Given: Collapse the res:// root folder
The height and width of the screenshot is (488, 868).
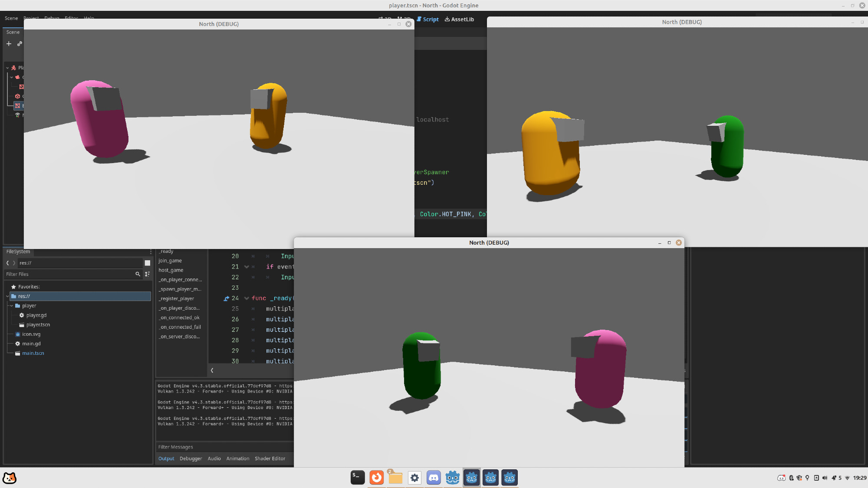Looking at the screenshot, I should [7, 296].
